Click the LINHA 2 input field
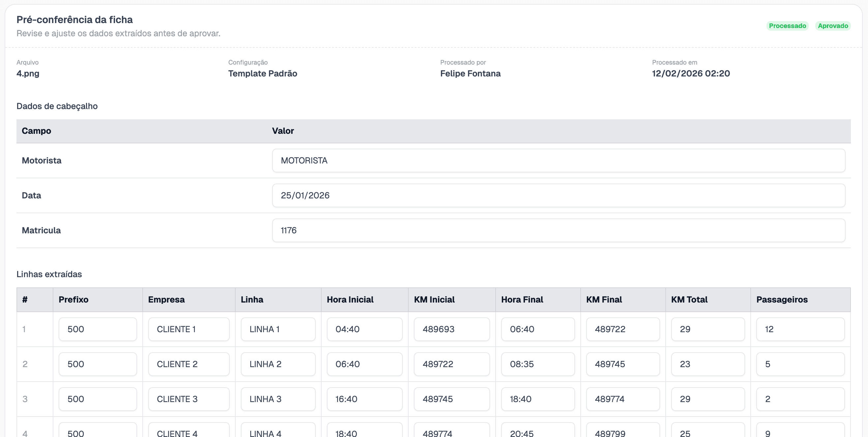This screenshot has width=868, height=437. (x=278, y=364)
